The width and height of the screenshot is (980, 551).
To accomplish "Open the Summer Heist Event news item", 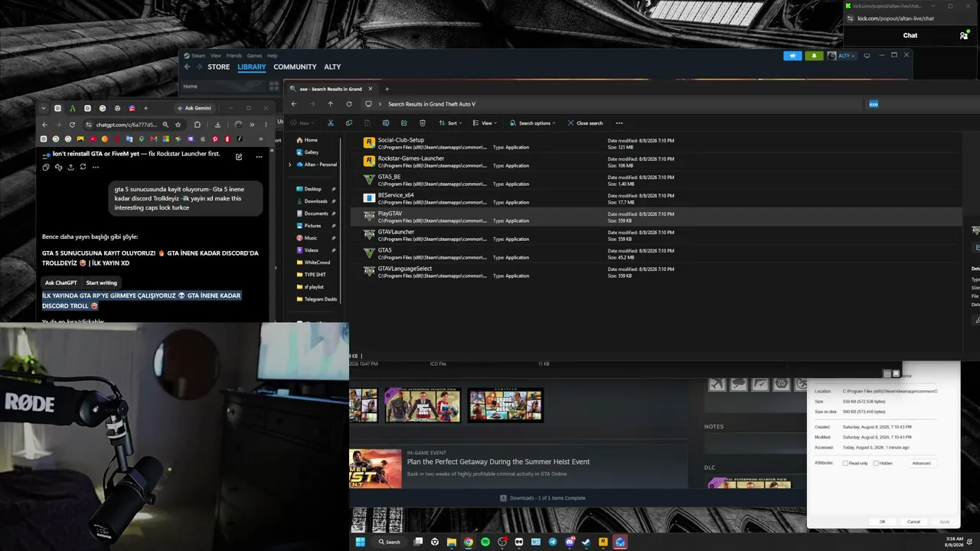I will pos(498,461).
